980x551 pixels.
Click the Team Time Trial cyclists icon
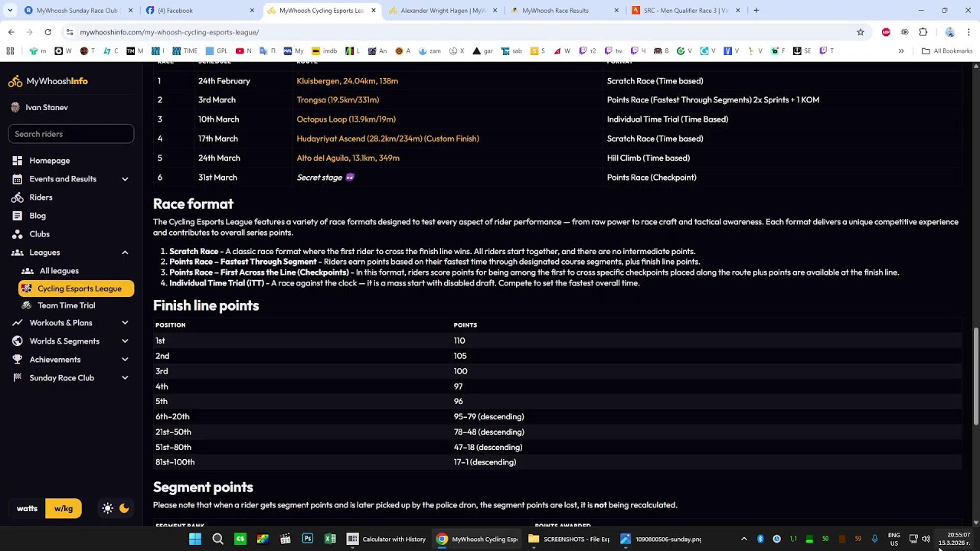(28, 305)
